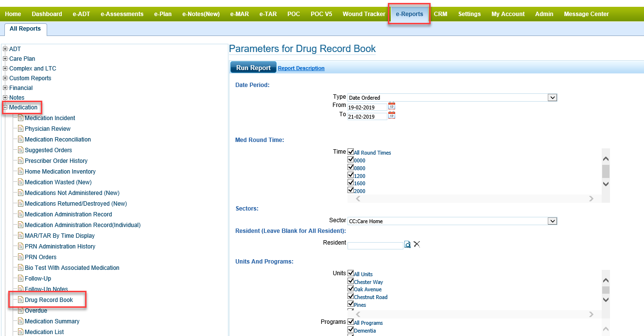Uncheck the Oak Avenue unit
This screenshot has width=644, height=336.
350,289
